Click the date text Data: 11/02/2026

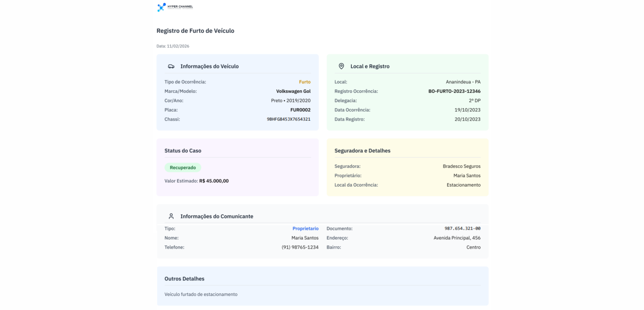pyautogui.click(x=173, y=46)
